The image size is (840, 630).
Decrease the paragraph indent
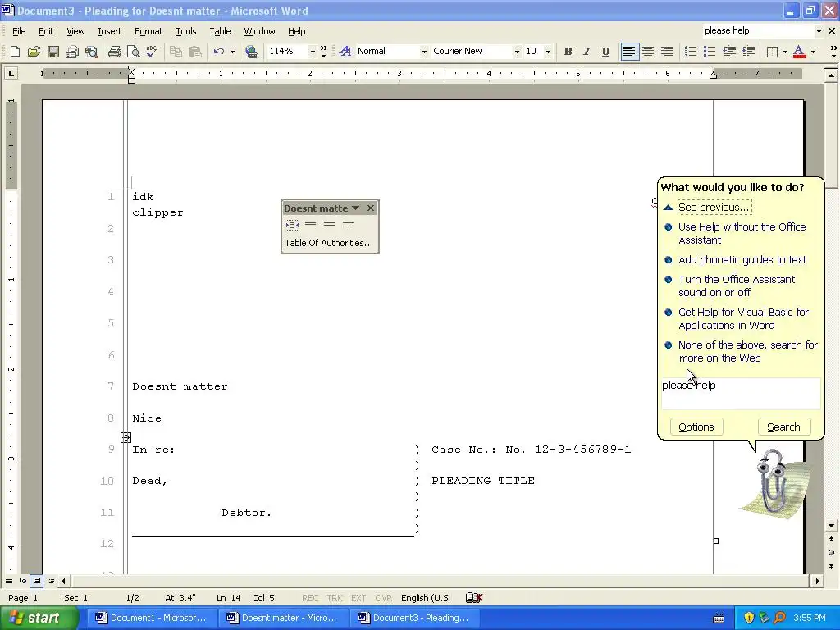pyautogui.click(x=728, y=52)
